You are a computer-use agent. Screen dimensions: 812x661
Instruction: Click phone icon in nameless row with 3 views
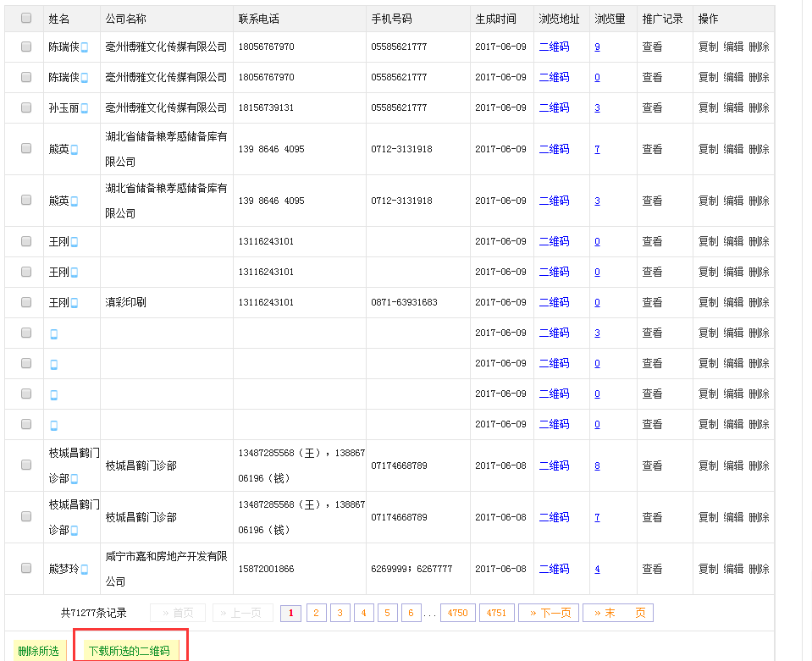pyautogui.click(x=54, y=334)
